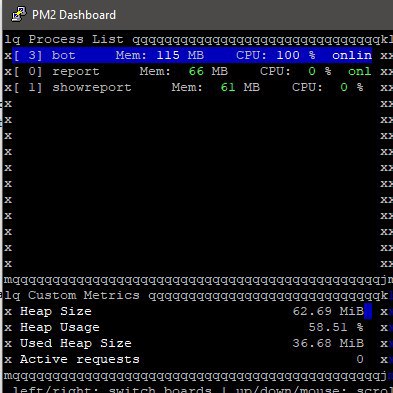Click bot's CPU value 100 %

click(x=296, y=55)
